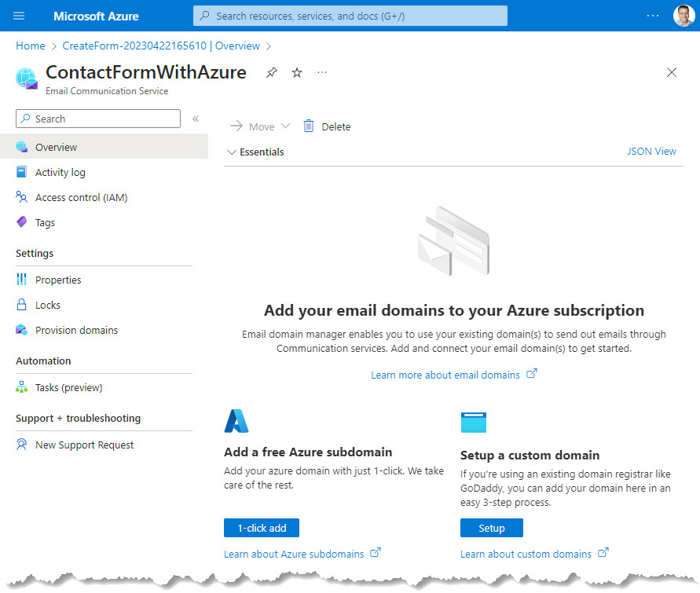Navigate to Home breadcrumb
700x593 pixels.
click(x=30, y=46)
